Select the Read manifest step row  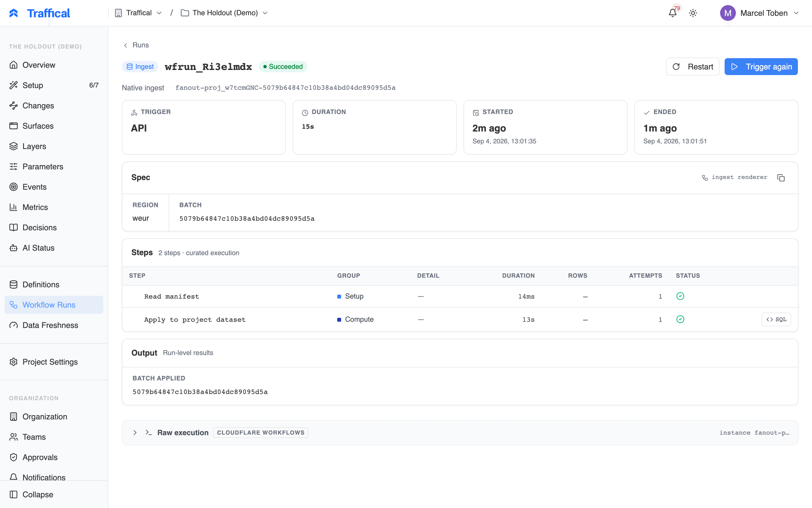pyautogui.click(x=460, y=296)
